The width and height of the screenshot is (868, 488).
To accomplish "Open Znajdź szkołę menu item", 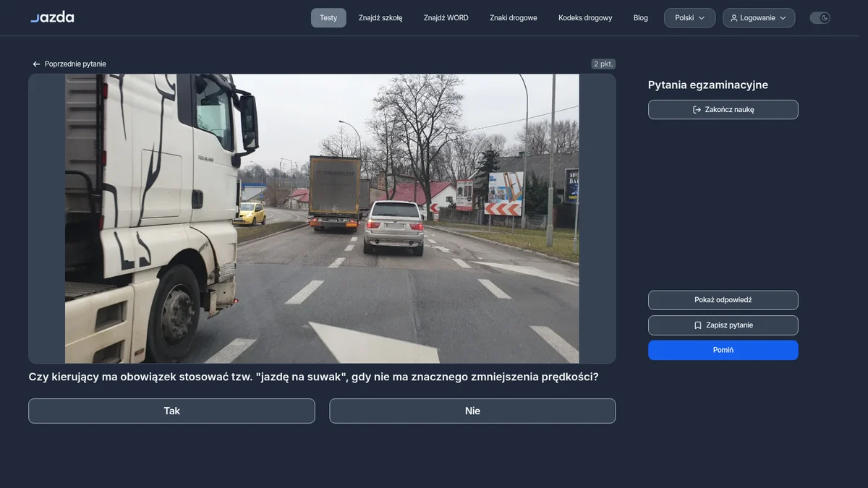I will pos(380,18).
